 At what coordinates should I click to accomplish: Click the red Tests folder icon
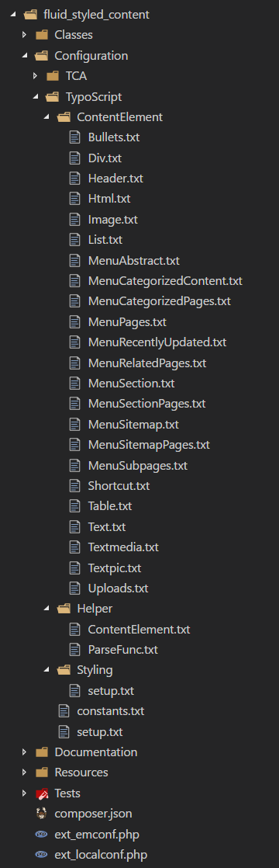coord(41,793)
